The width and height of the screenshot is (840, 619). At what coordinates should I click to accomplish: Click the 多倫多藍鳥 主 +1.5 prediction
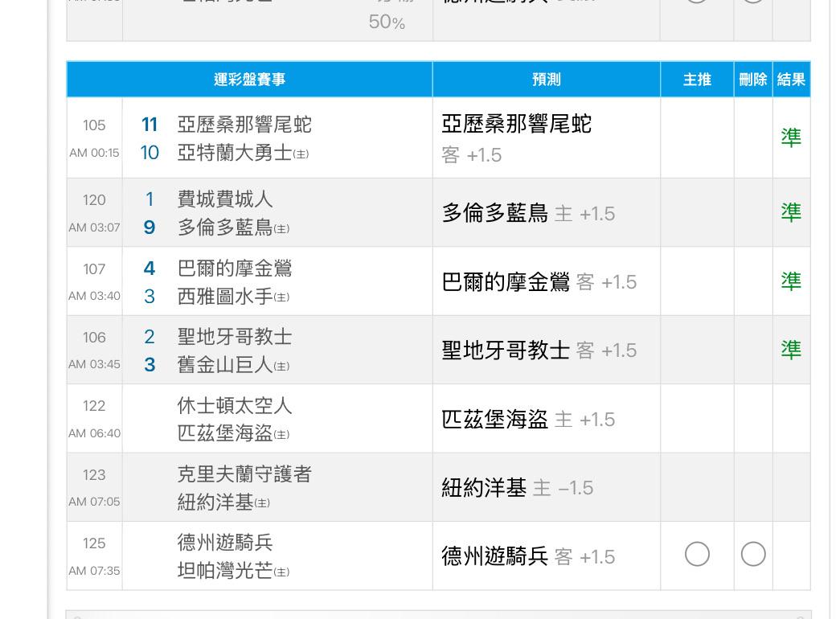click(528, 213)
